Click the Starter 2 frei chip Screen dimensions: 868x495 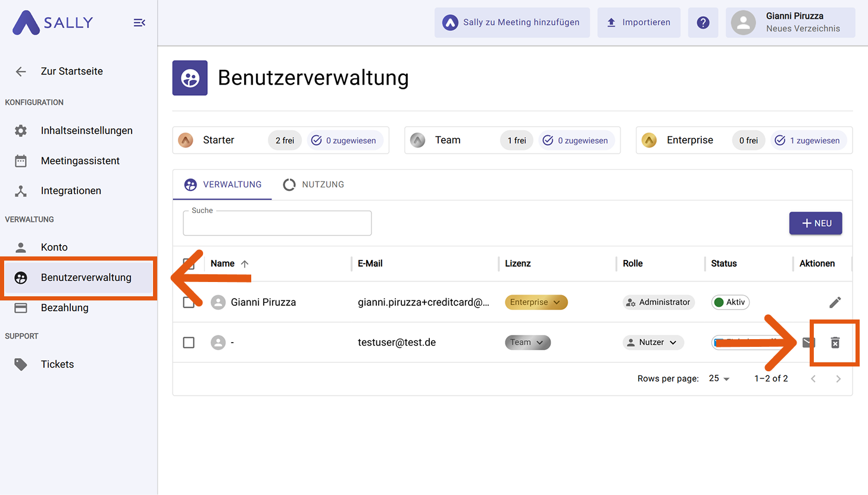(x=285, y=140)
